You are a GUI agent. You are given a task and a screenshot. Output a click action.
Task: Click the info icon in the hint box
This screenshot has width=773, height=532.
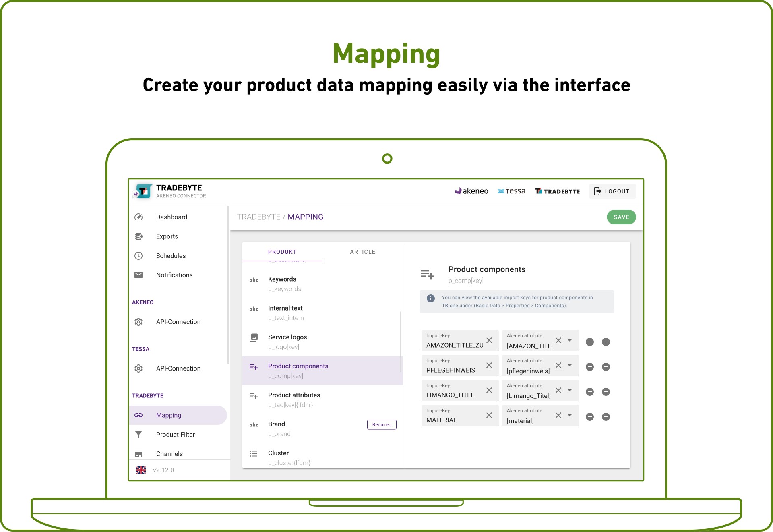[431, 298]
